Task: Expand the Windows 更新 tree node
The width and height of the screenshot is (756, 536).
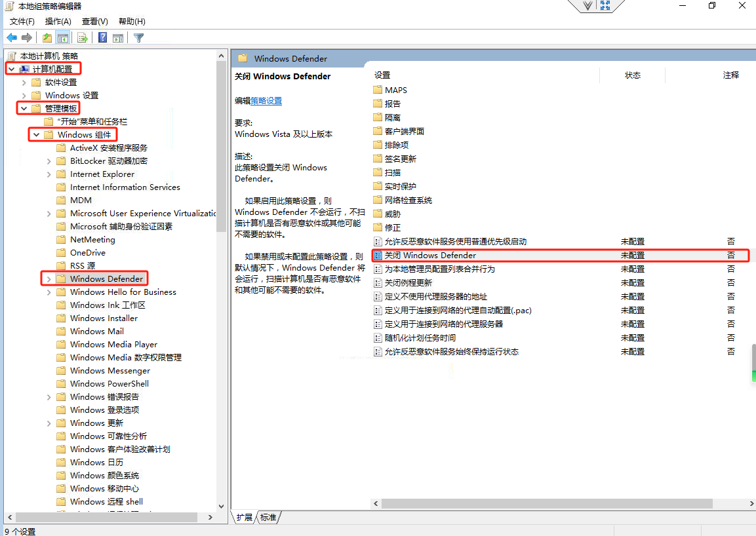Action: 49,423
